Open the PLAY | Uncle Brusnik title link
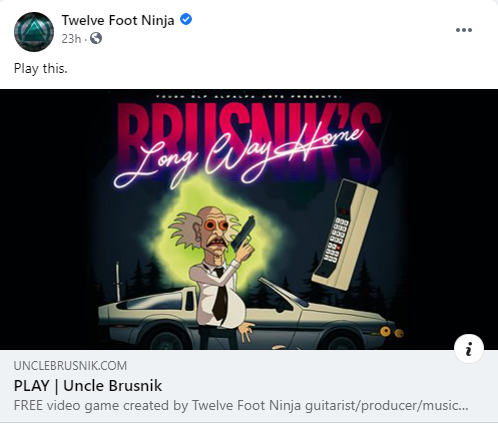 [88, 386]
